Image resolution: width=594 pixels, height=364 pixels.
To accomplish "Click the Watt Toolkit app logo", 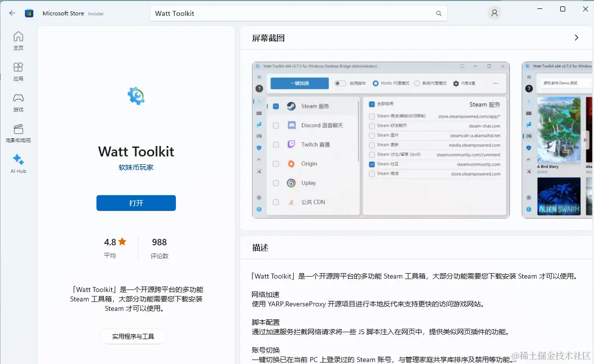I will coord(136,96).
